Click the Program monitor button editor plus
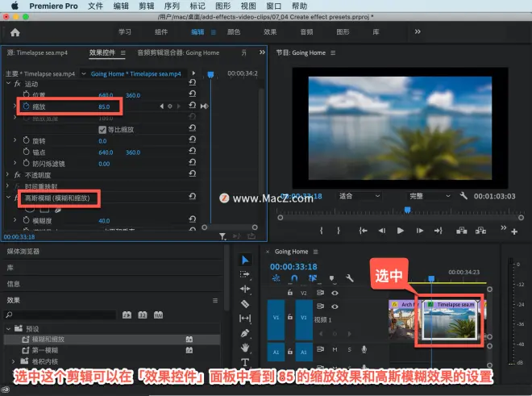 [514, 231]
